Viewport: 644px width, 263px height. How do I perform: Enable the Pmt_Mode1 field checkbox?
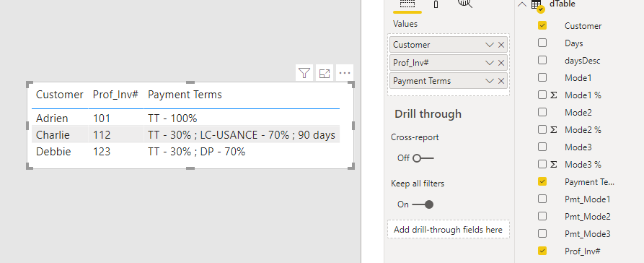pos(542,199)
